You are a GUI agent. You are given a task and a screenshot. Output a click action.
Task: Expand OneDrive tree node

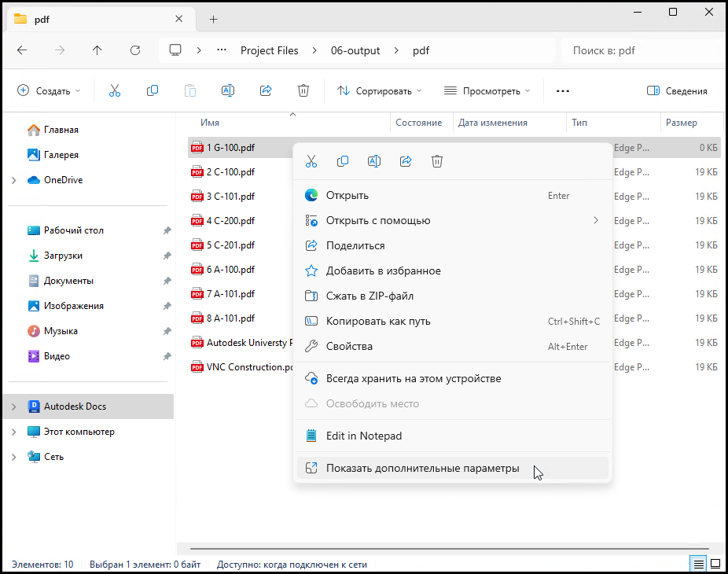pyautogui.click(x=14, y=180)
